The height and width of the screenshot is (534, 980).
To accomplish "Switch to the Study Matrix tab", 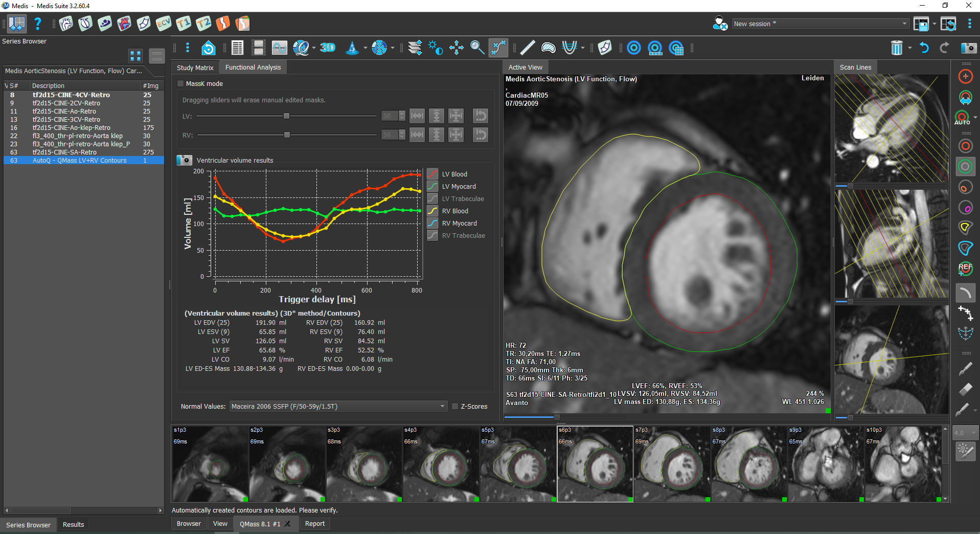I will coord(195,68).
